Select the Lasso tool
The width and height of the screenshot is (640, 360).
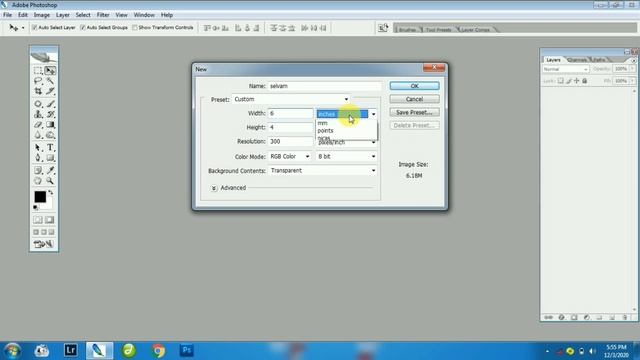click(x=38, y=81)
